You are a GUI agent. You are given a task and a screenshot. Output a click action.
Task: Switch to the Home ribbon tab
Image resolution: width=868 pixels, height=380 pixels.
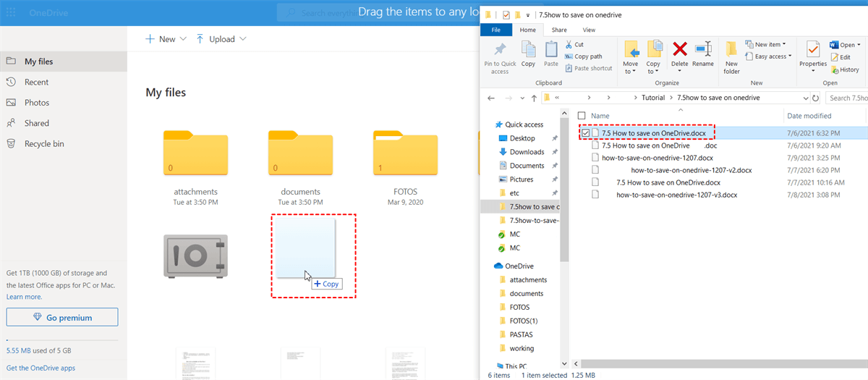(x=528, y=30)
